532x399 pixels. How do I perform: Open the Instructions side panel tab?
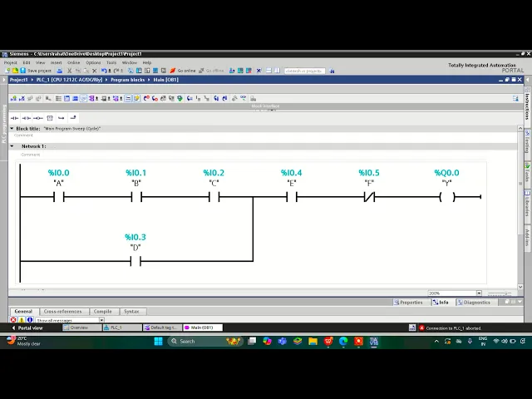click(x=528, y=106)
